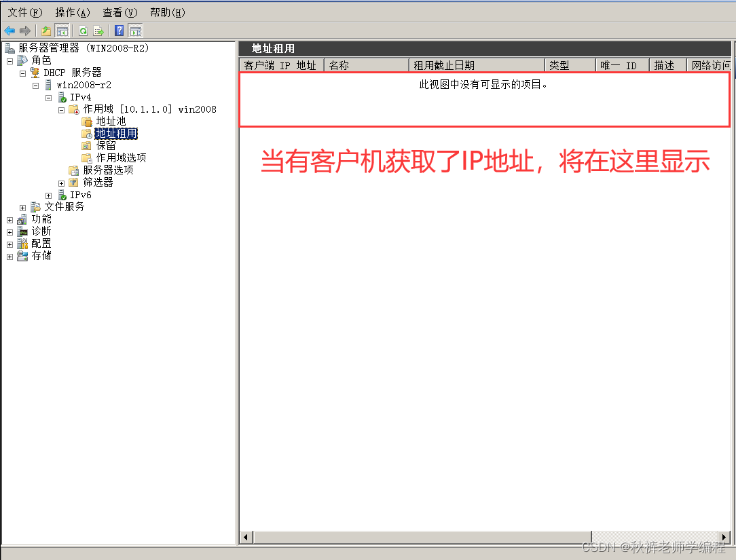Click the 地址租用 clock folder icon
The height and width of the screenshot is (560, 736).
click(x=87, y=134)
